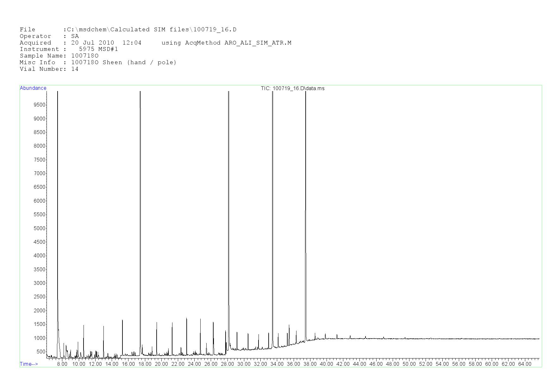The width and height of the screenshot is (555, 392).
Task: Click the Sample Name 100718O text
Action: pyautogui.click(x=85, y=56)
